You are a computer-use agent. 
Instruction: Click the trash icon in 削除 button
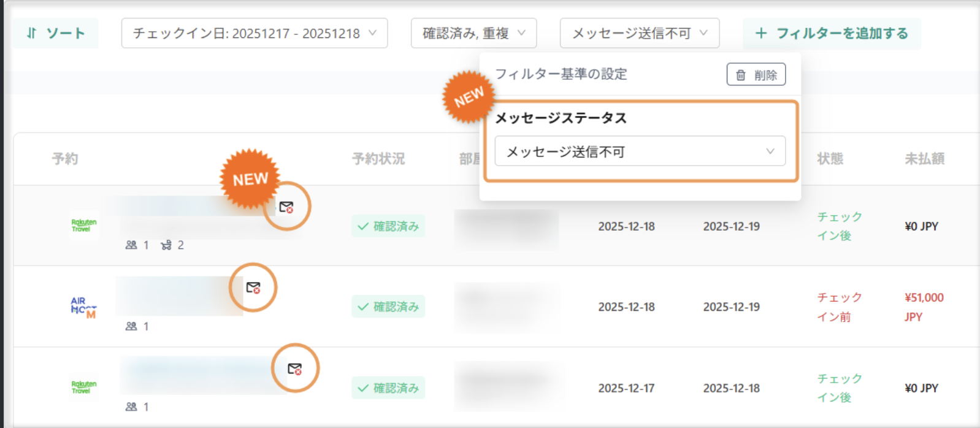point(741,75)
